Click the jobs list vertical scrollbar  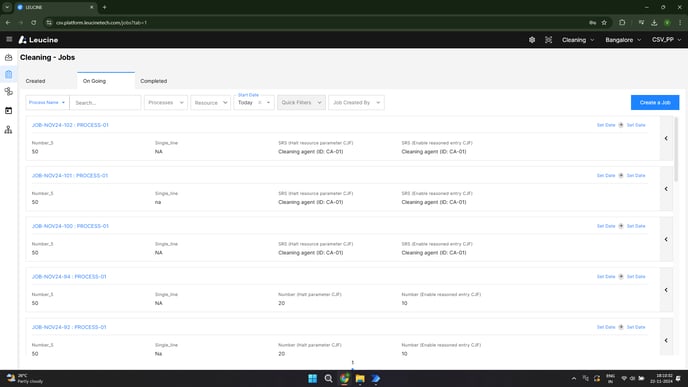pyautogui.click(x=676, y=149)
